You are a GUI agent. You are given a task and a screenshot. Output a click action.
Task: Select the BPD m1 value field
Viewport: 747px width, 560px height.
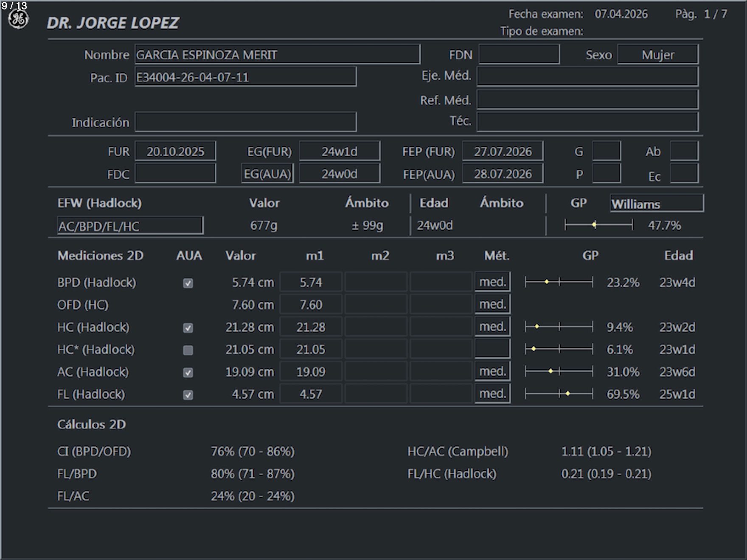tap(311, 282)
